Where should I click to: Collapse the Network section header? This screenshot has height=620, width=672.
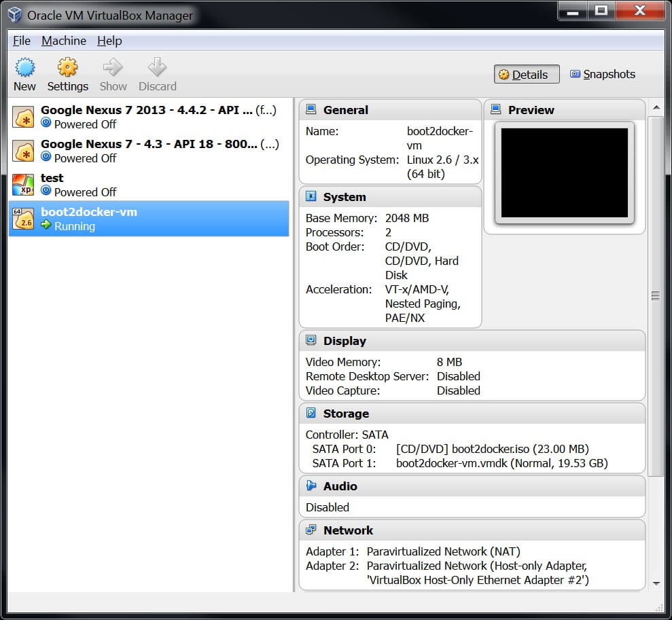pos(472,530)
